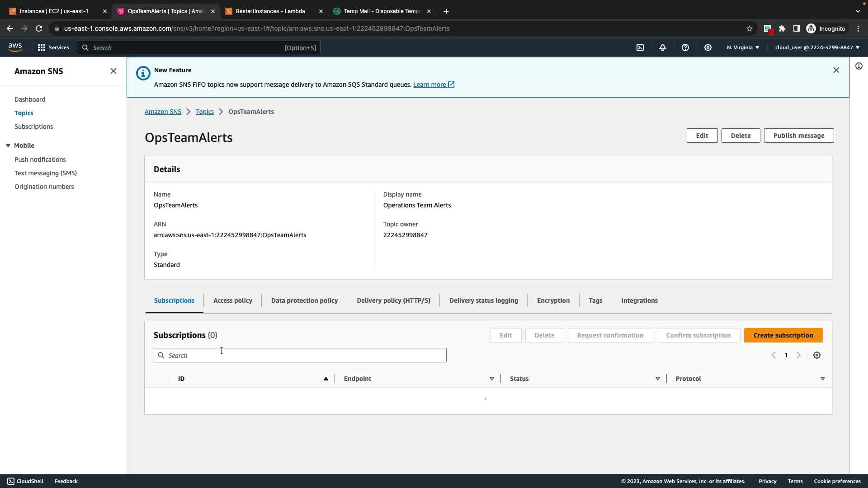Dismiss the New Feature banner

click(836, 70)
